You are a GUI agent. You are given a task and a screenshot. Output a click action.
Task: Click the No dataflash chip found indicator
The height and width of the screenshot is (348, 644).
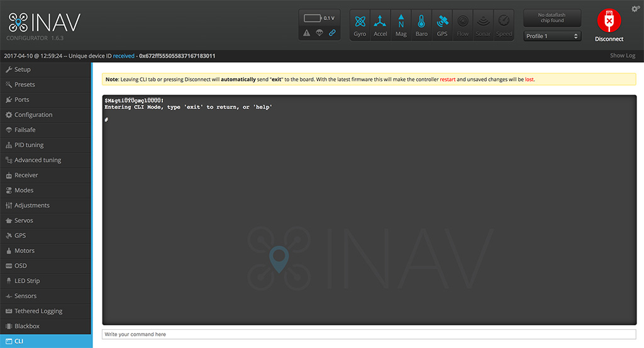coord(552,18)
